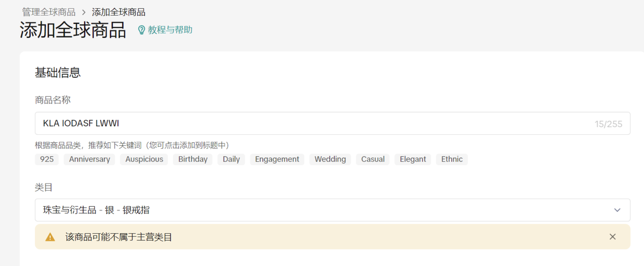Add keyword Engagement to title
This screenshot has height=266, width=644.
pyautogui.click(x=277, y=159)
